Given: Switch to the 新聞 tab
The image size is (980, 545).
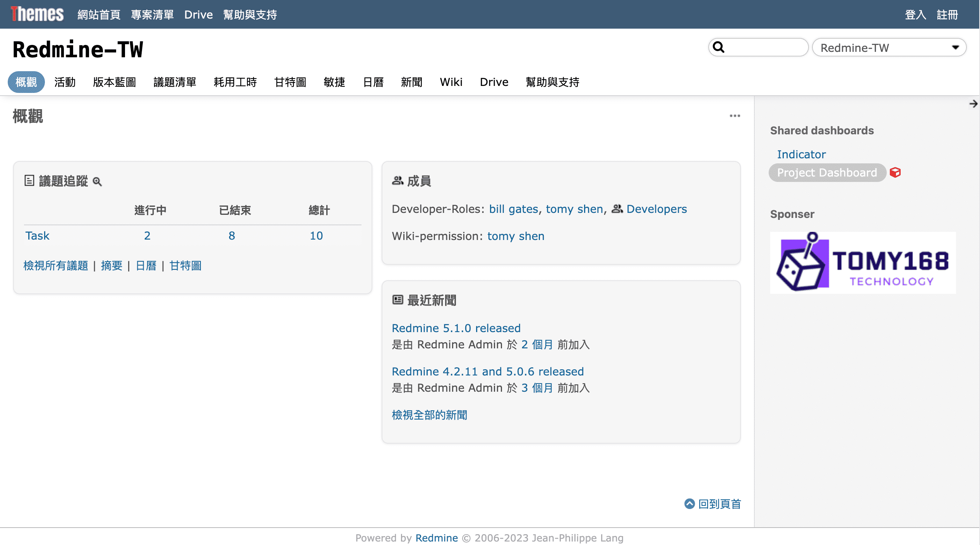Looking at the screenshot, I should [x=412, y=82].
